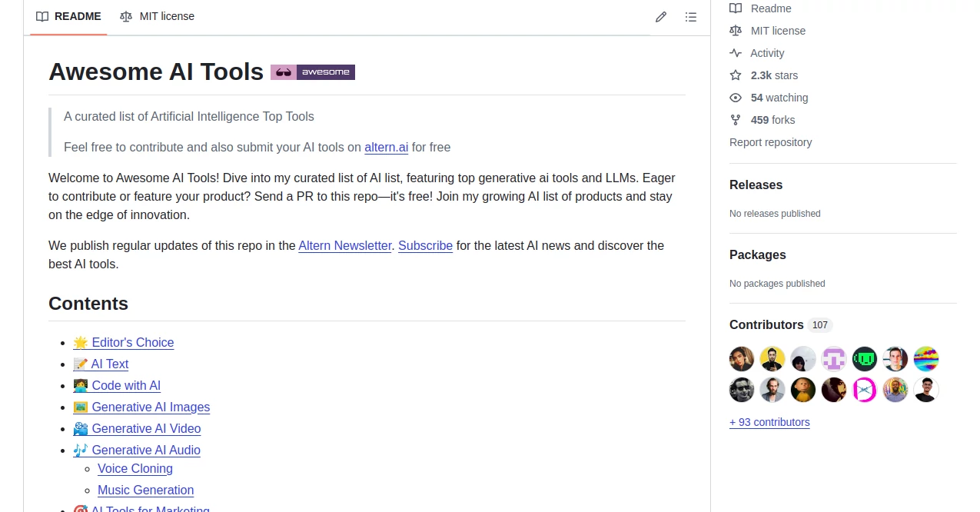Navigate to Generative AI Images section
The image size is (980, 512).
(141, 407)
